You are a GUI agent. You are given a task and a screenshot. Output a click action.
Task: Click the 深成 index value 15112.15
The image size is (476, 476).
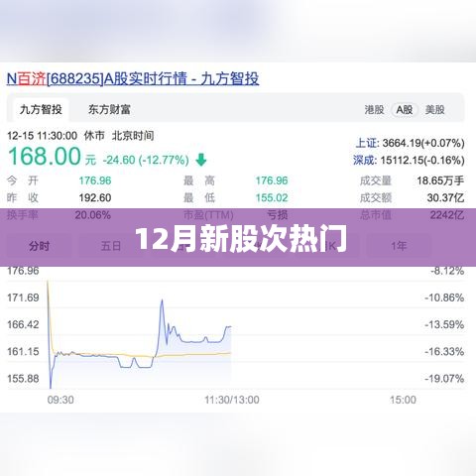point(422,161)
